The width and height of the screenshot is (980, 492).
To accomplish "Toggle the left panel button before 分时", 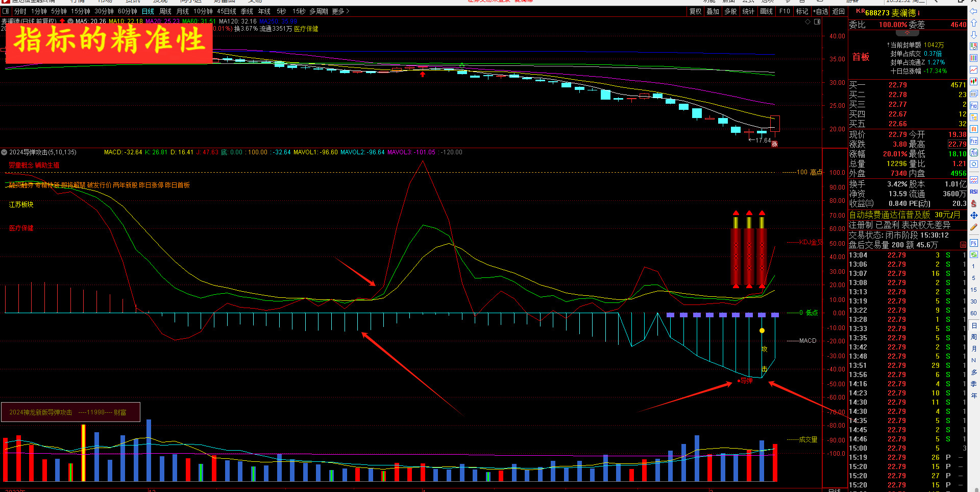I will (6, 11).
